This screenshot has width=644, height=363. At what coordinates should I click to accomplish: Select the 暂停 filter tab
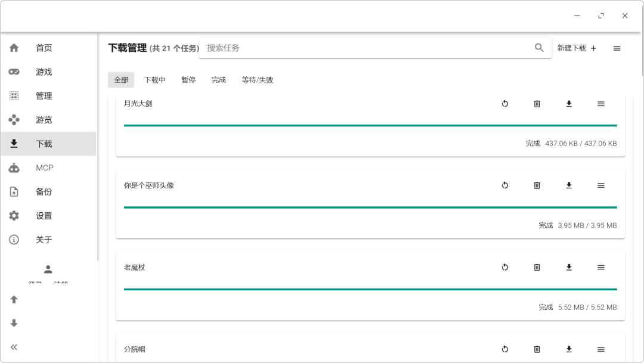point(188,80)
